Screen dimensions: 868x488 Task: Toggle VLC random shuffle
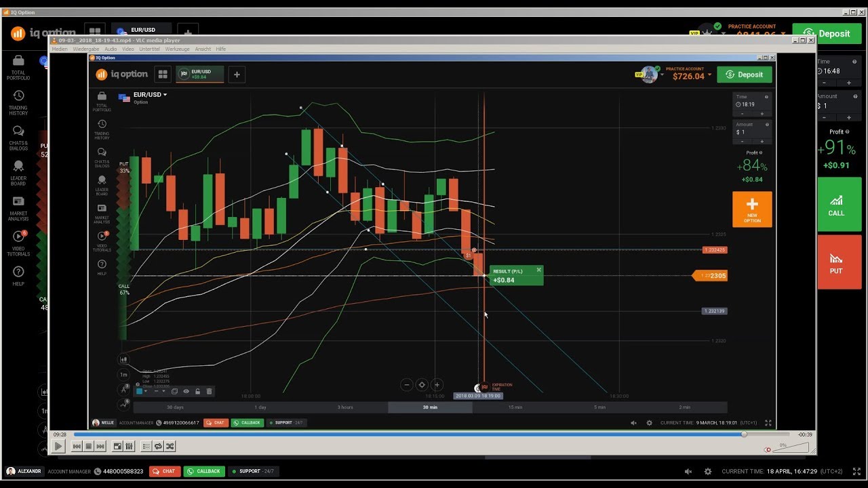pos(170,446)
